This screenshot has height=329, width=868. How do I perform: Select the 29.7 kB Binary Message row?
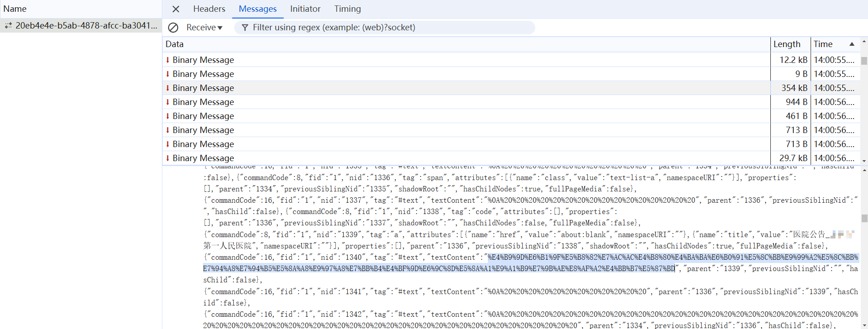466,158
